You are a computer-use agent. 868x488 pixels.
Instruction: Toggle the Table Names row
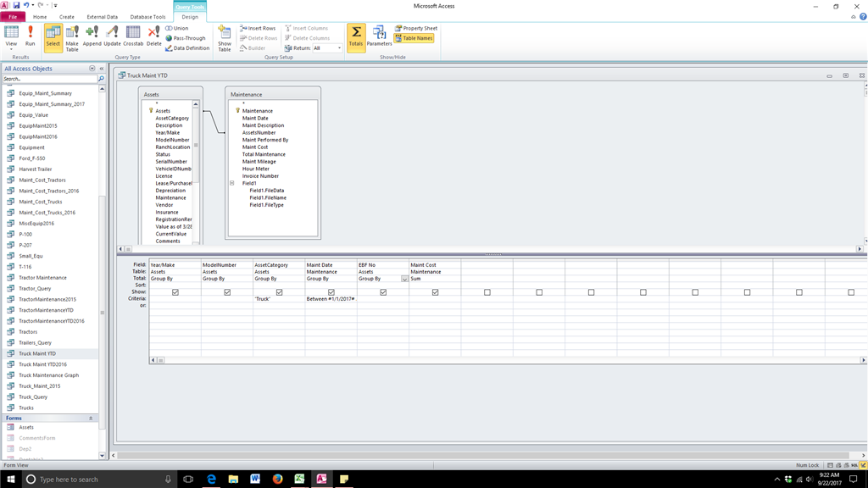point(414,38)
